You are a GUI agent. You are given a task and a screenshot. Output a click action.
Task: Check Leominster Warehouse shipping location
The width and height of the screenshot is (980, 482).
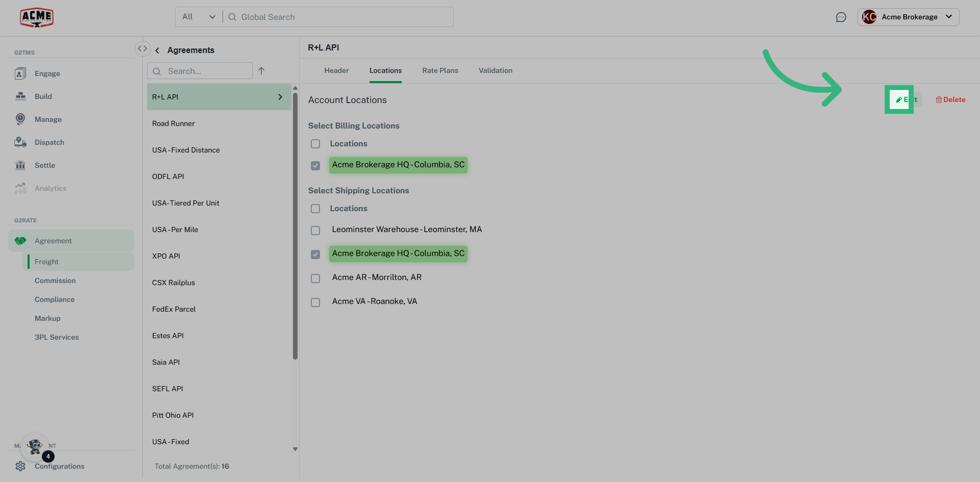tap(315, 231)
